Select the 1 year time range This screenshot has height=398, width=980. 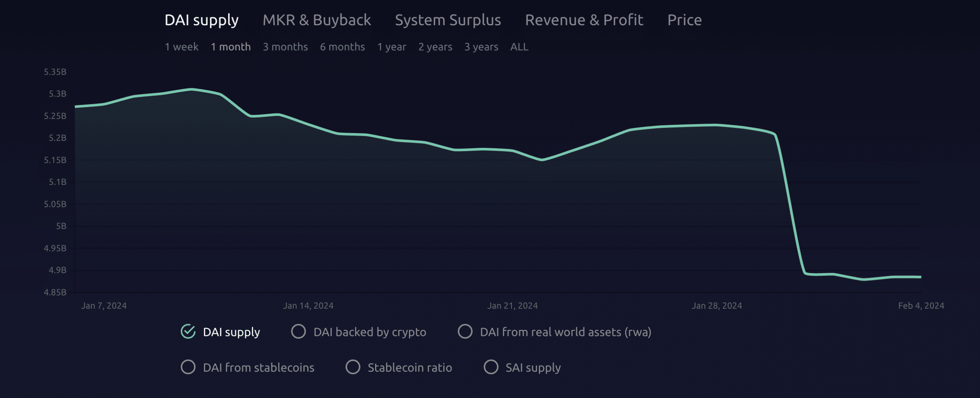pyautogui.click(x=392, y=47)
